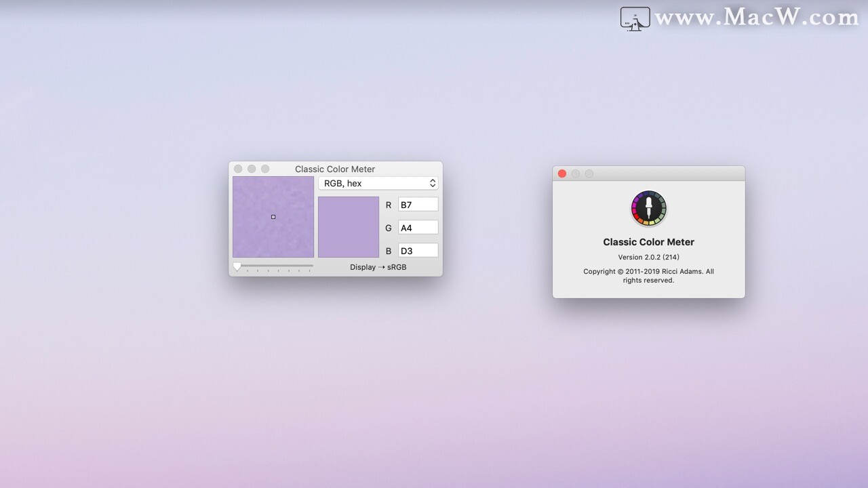Click the R channel label
The width and height of the screenshot is (868, 488).
[389, 205]
